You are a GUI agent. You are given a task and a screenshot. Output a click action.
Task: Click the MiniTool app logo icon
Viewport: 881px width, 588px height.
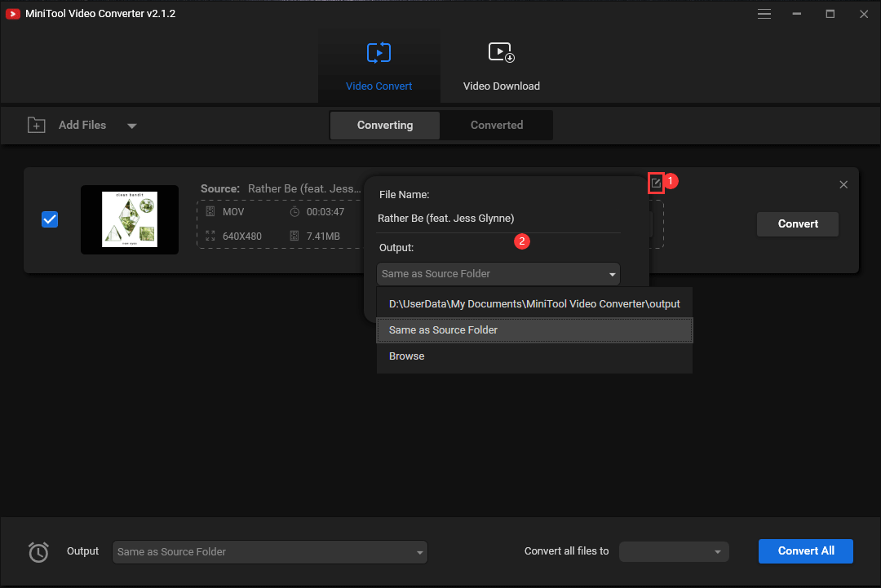(12, 14)
